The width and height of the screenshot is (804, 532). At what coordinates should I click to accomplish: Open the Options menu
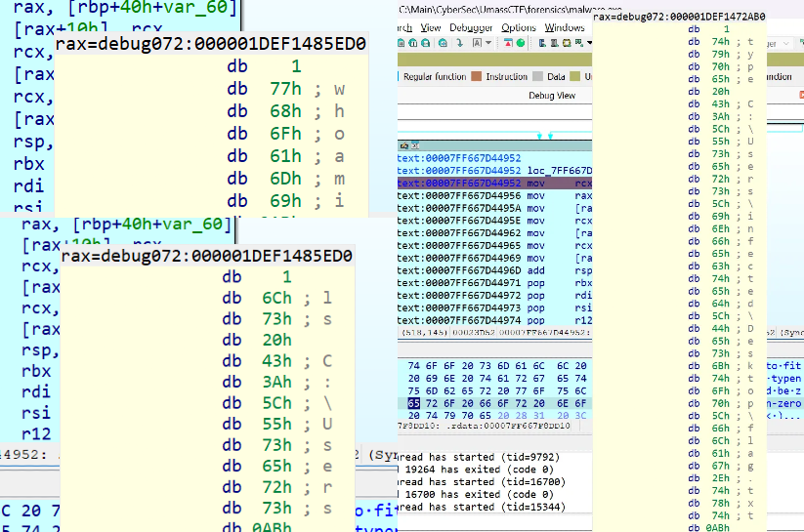(x=519, y=28)
